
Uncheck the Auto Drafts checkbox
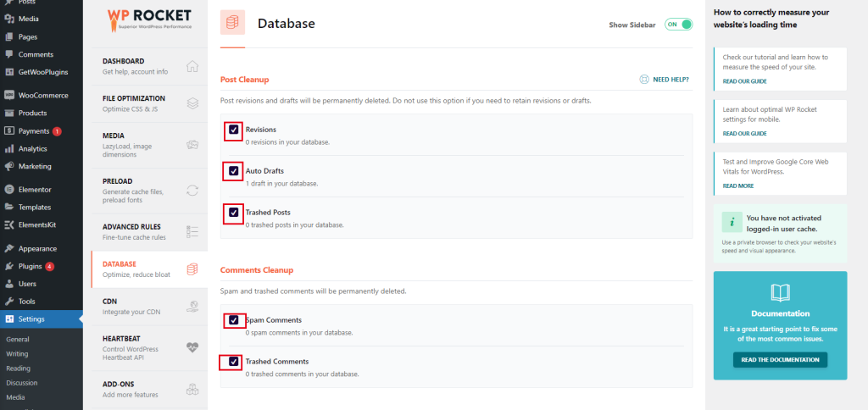click(x=234, y=171)
